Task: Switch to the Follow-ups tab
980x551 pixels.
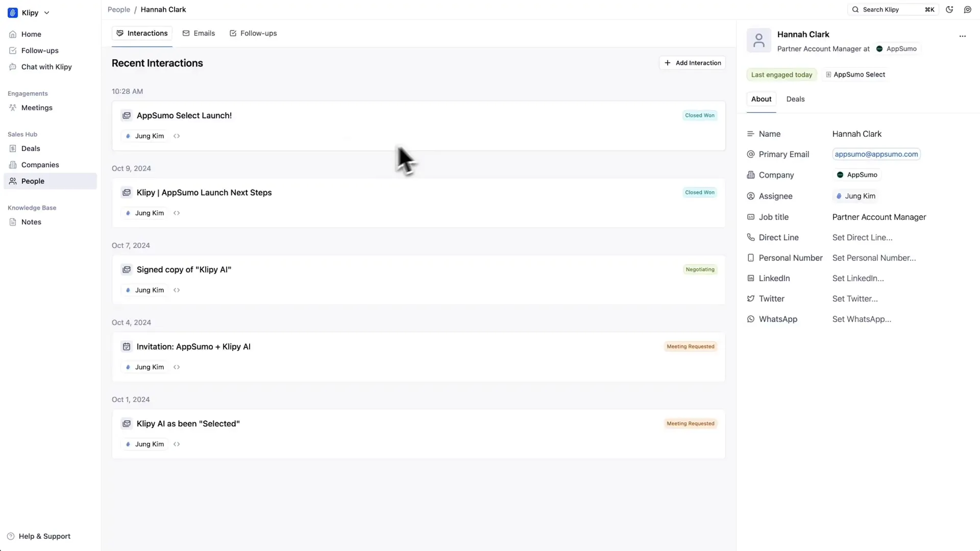Action: [x=253, y=33]
